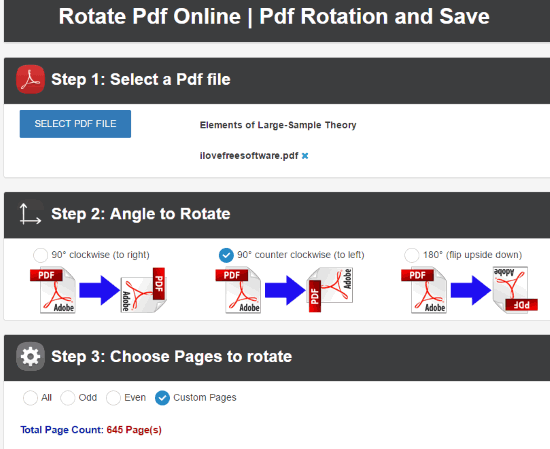
Task: Click the title Elements of Large-Sample Theory
Action: pyautogui.click(x=278, y=125)
